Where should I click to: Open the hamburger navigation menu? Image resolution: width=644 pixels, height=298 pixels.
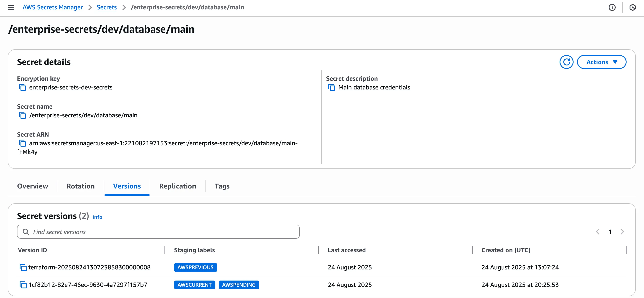point(11,7)
